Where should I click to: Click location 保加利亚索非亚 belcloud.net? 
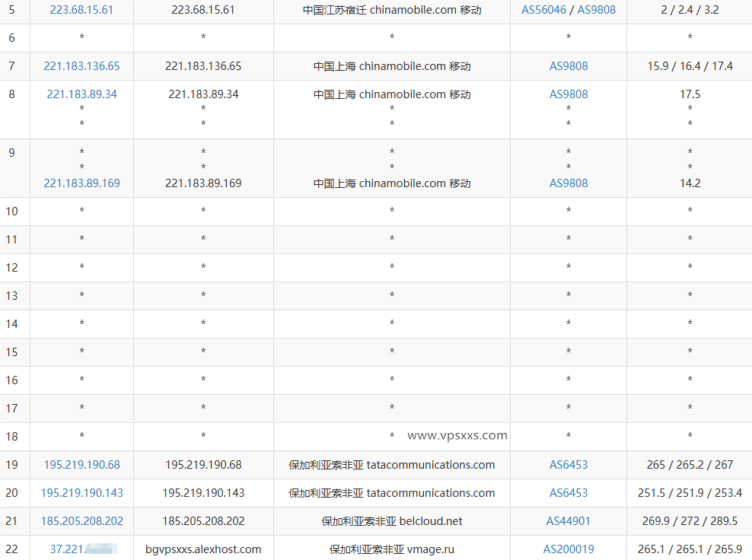(x=392, y=521)
